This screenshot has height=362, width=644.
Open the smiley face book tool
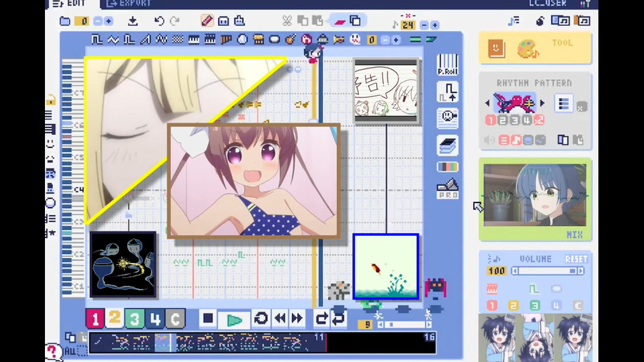[496, 49]
